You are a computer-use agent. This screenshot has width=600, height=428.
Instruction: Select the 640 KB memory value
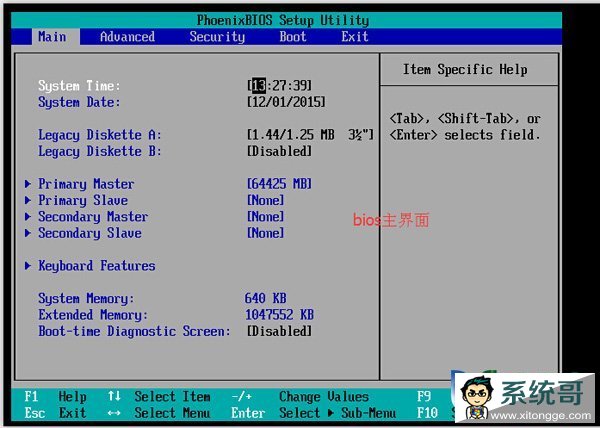[x=266, y=298]
